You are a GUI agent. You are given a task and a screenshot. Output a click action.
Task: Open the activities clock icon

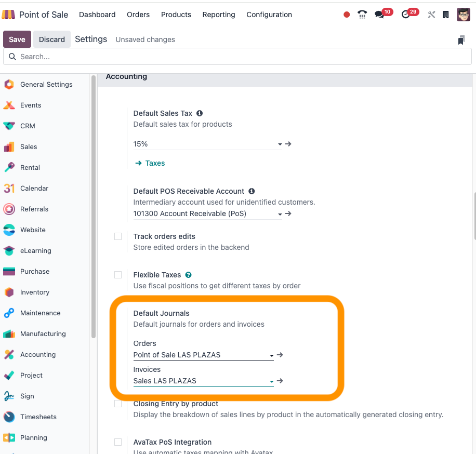pyautogui.click(x=405, y=15)
